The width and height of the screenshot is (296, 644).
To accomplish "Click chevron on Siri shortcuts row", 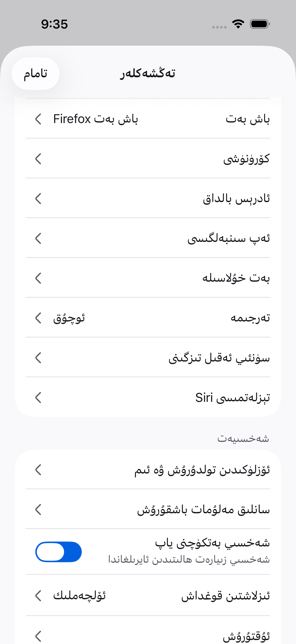I will point(38,397).
